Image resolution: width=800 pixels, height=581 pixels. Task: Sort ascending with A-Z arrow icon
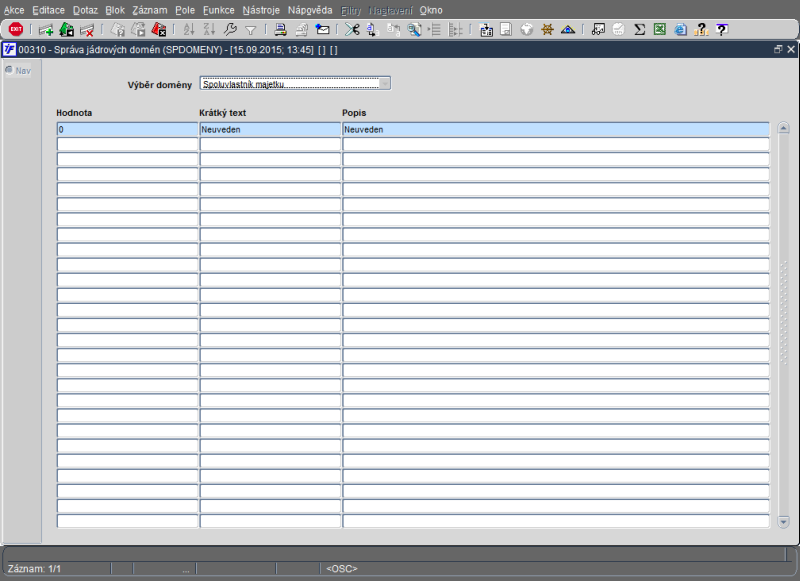[189, 30]
